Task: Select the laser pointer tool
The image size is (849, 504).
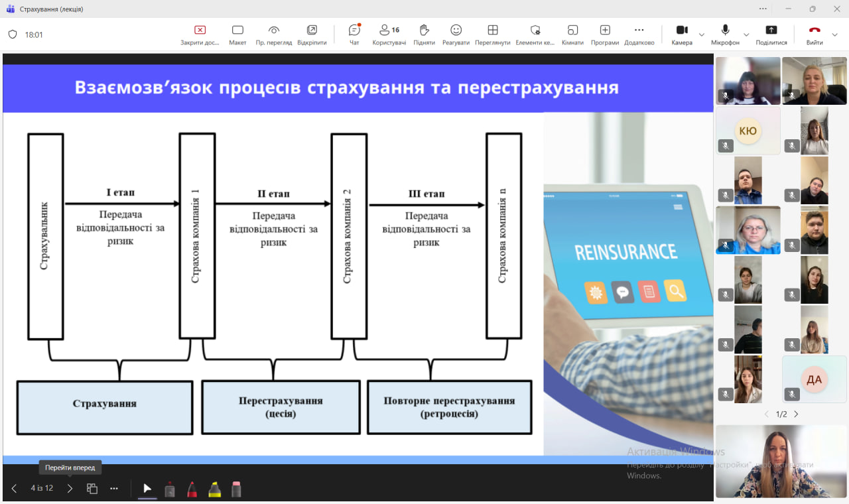Action: (x=147, y=489)
